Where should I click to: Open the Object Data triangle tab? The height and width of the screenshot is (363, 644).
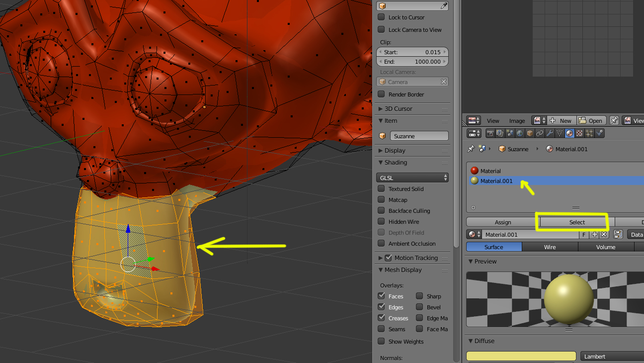click(x=560, y=133)
